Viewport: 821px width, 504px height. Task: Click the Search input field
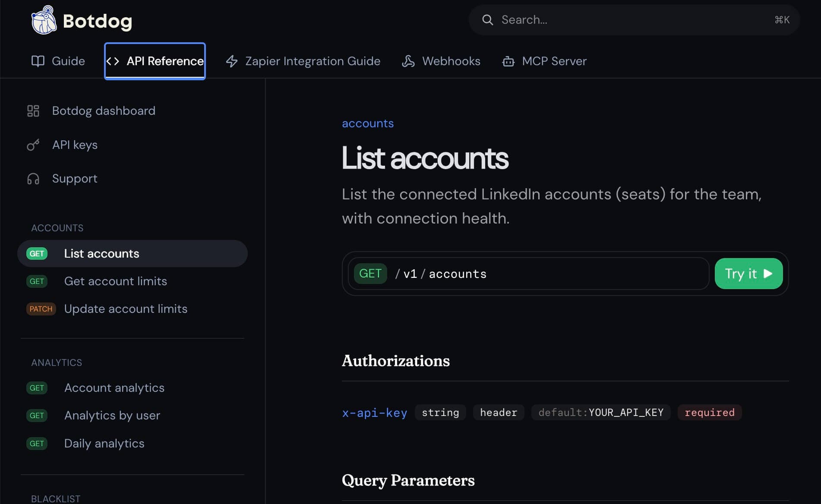pos(634,20)
